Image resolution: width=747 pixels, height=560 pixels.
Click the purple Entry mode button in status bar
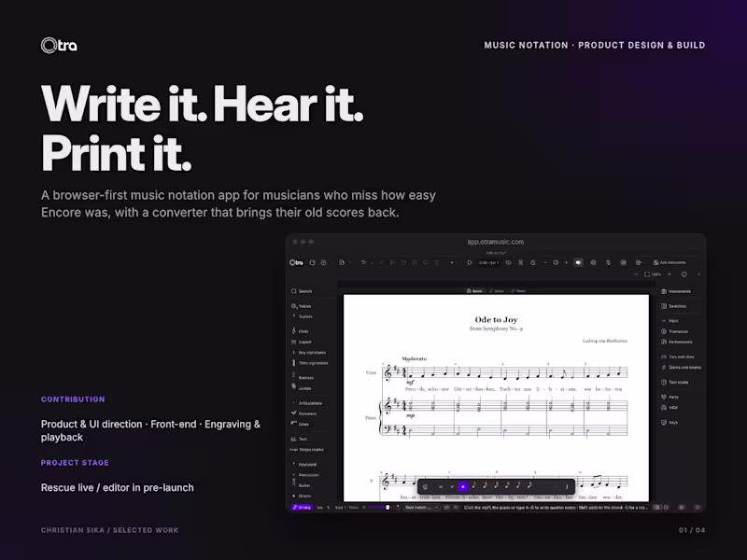coord(302,508)
